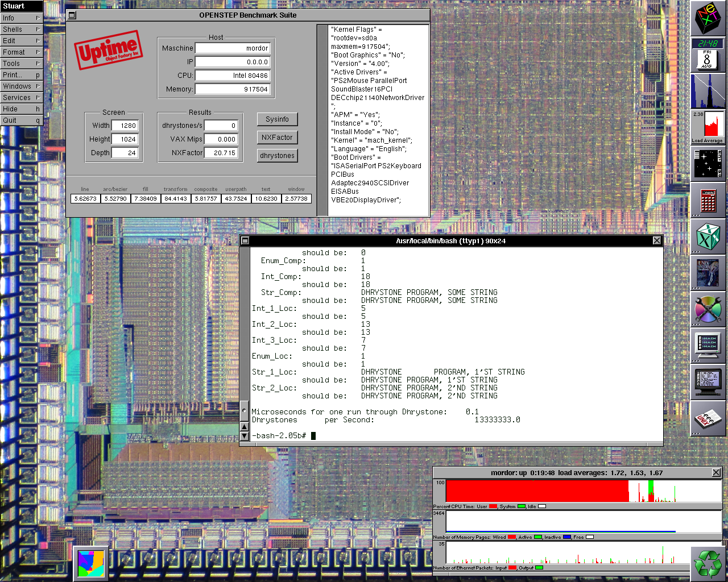Expand the Services submenu
Screen dimensions: 728x582
tap(21, 98)
